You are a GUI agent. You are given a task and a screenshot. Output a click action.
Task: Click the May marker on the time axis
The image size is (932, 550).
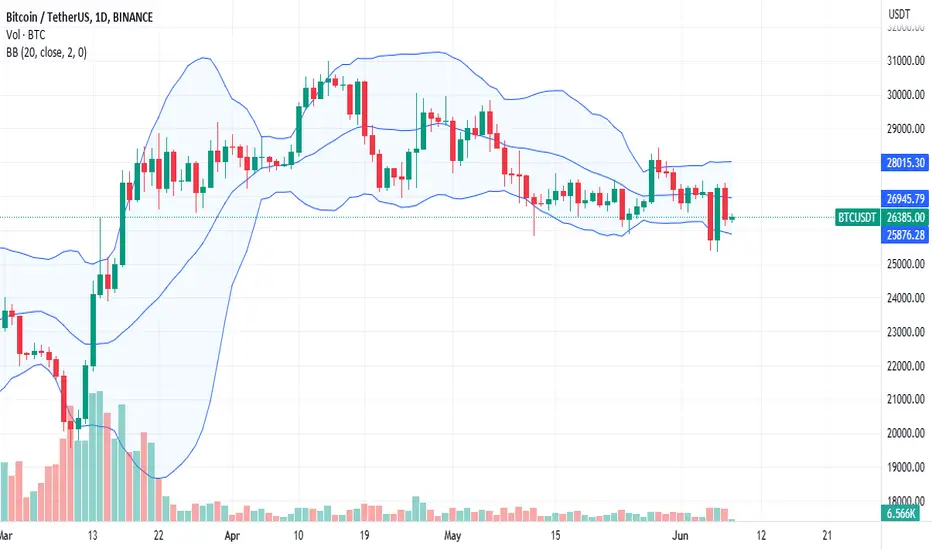pyautogui.click(x=452, y=536)
